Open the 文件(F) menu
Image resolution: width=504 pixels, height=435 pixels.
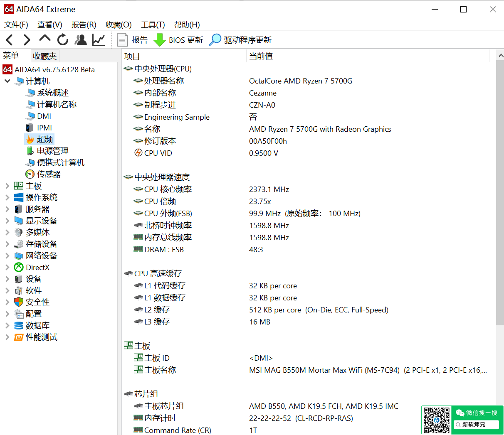(x=16, y=25)
